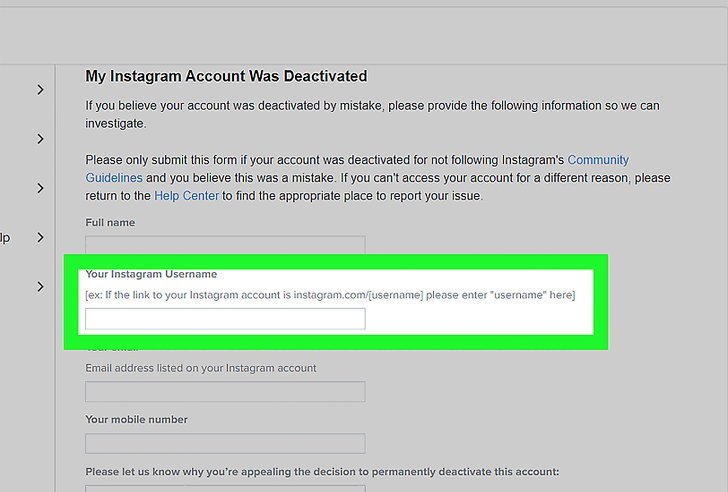Expand the first sidebar chevron beside the page heading
The width and height of the screenshot is (728, 492).
click(x=40, y=90)
